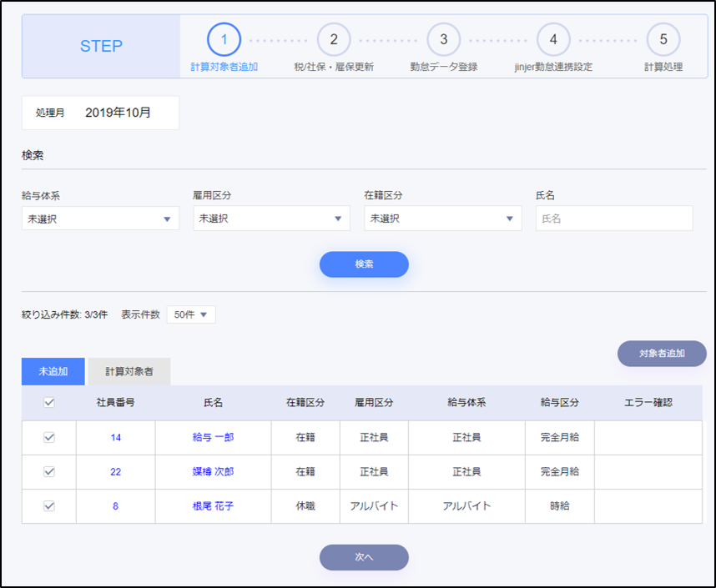Go to step 3 circle 勤怠データ登録
This screenshot has width=716, height=588.
[444, 39]
